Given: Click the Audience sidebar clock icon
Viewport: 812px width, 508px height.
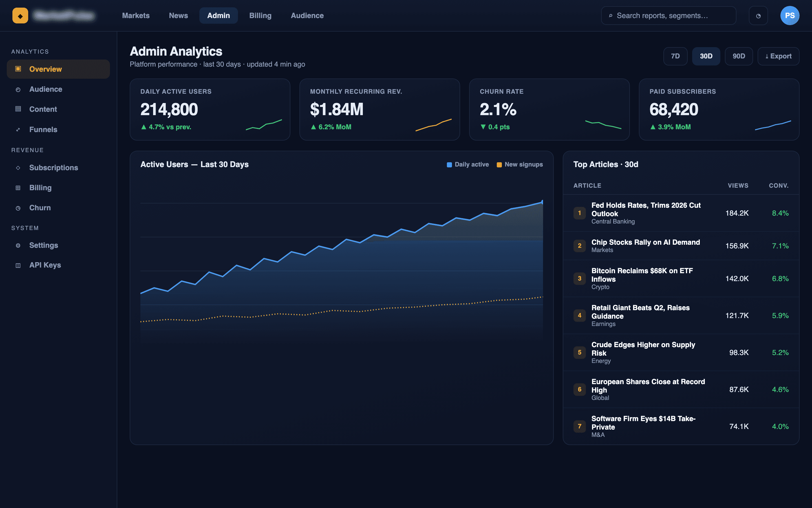Looking at the screenshot, I should 18,89.
